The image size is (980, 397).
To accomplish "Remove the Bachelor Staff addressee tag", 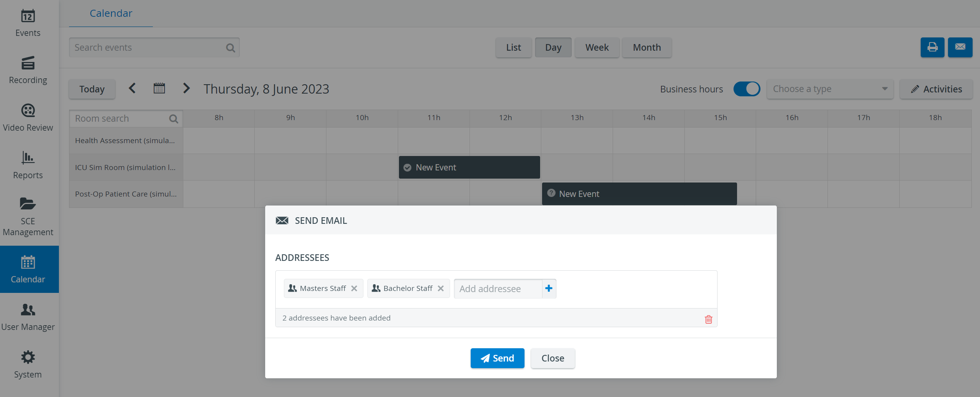I will 441,289.
